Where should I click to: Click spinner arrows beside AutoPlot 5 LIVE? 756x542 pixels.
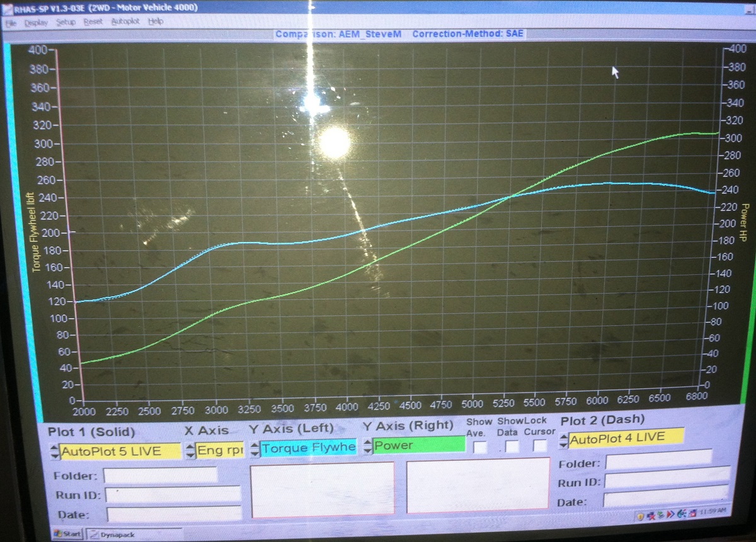[55, 451]
